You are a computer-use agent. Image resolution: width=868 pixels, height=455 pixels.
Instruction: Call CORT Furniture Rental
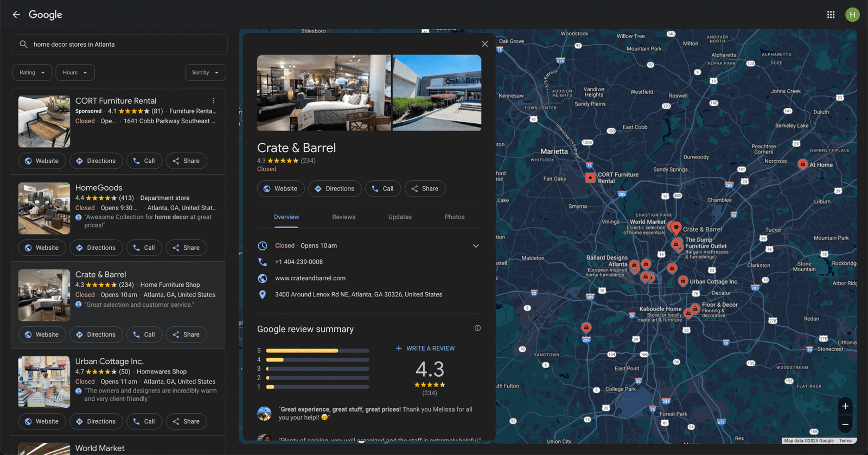click(x=144, y=161)
